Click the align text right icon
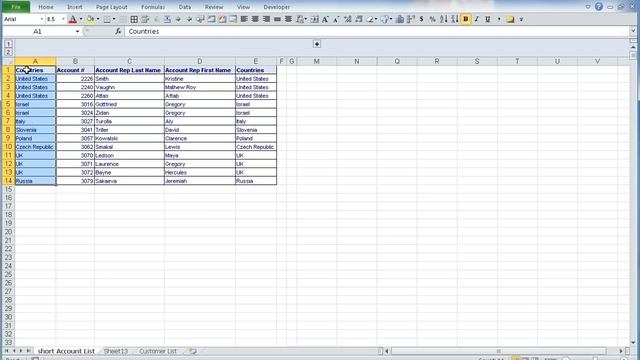Image resolution: width=640 pixels, height=360 pixels. (x=266, y=19)
